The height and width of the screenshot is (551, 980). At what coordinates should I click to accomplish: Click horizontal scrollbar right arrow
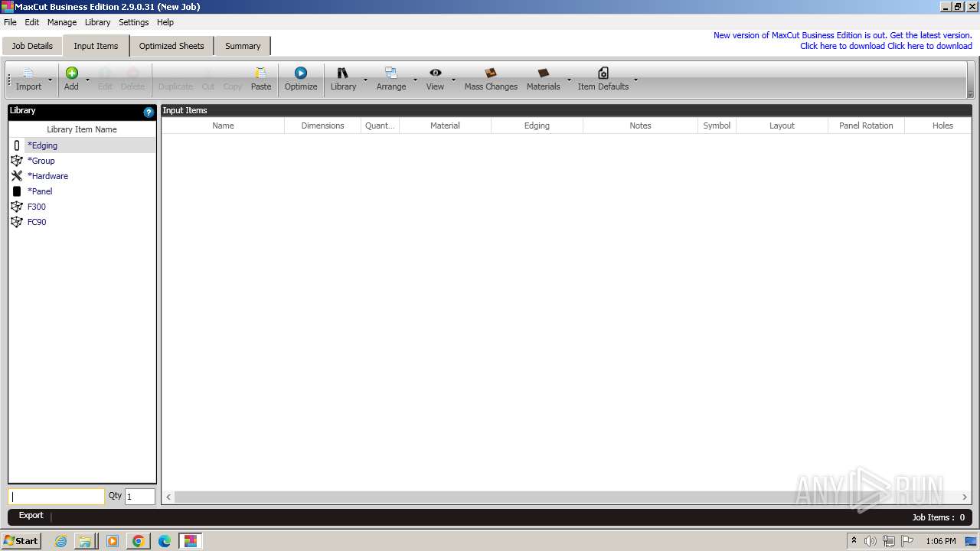pos(965,497)
